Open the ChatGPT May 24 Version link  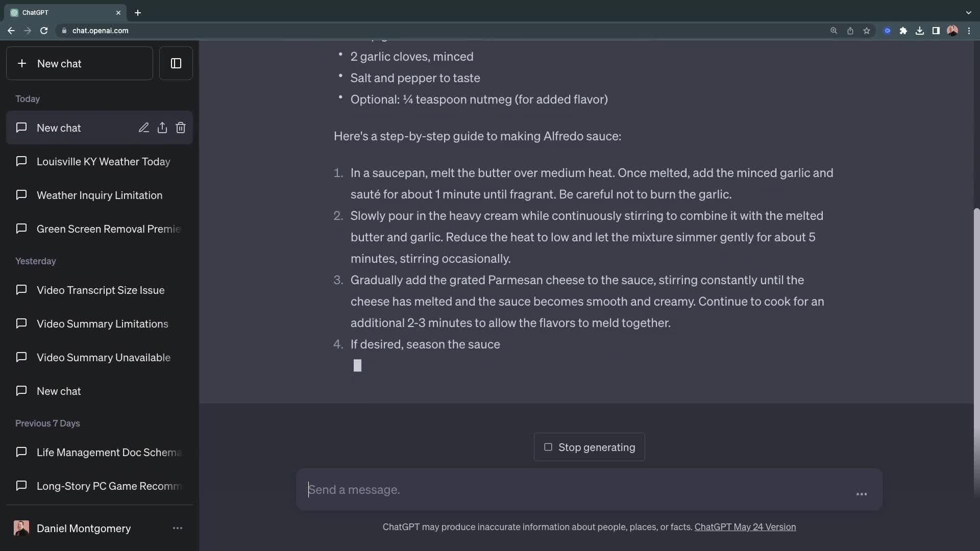[745, 527]
